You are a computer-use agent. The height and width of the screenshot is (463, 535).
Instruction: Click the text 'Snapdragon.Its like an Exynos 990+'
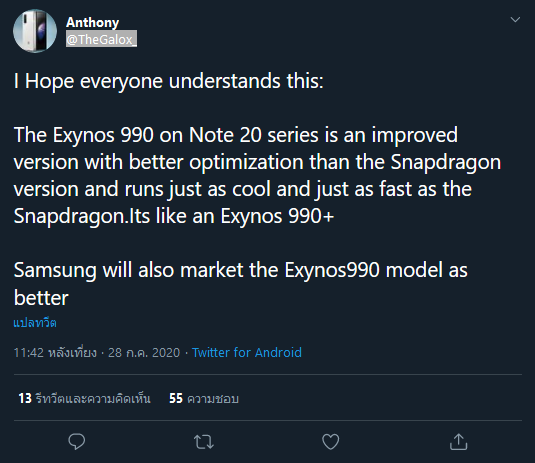[174, 216]
